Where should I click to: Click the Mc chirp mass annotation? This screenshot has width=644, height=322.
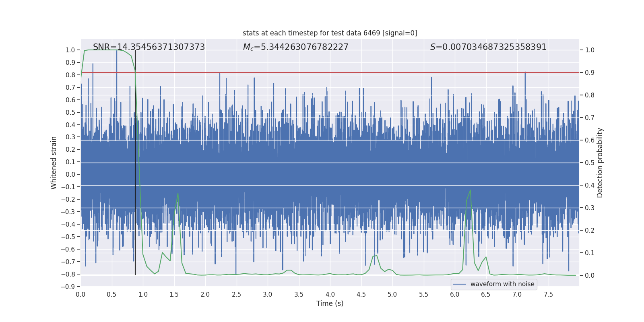[x=295, y=47]
